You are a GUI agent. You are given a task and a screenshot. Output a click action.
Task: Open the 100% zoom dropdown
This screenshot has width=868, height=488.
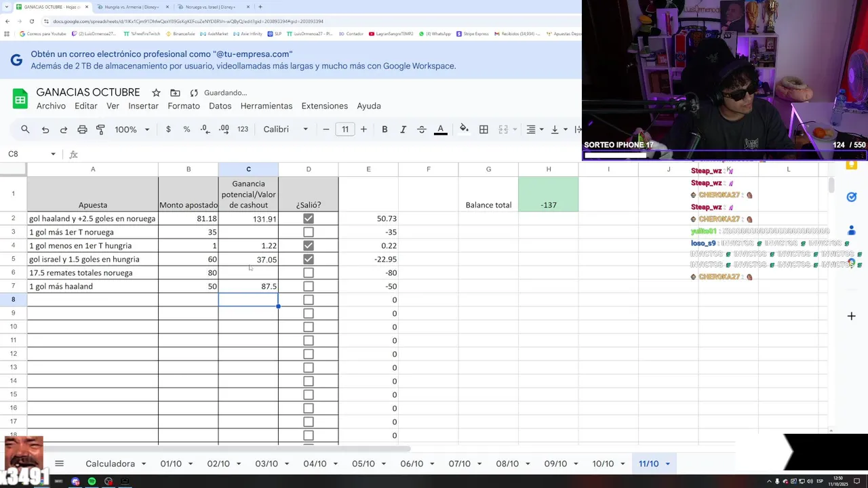[132, 129]
